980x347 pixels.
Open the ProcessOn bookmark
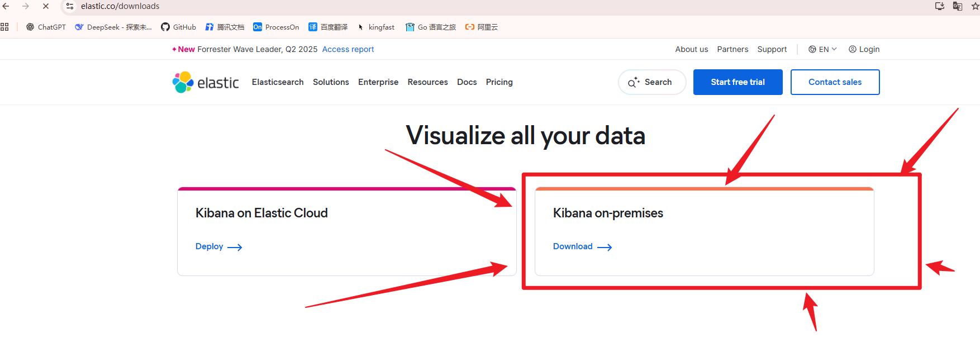pos(276,27)
